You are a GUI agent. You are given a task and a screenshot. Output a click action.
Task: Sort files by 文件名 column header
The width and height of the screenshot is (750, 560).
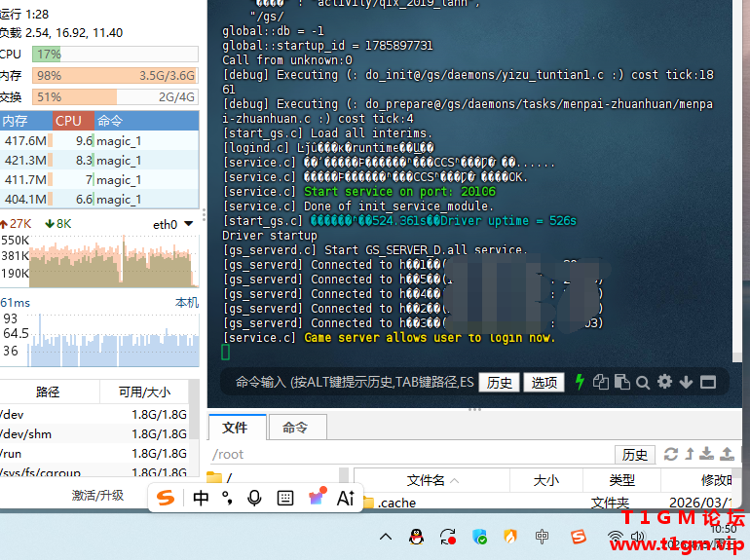[431, 480]
